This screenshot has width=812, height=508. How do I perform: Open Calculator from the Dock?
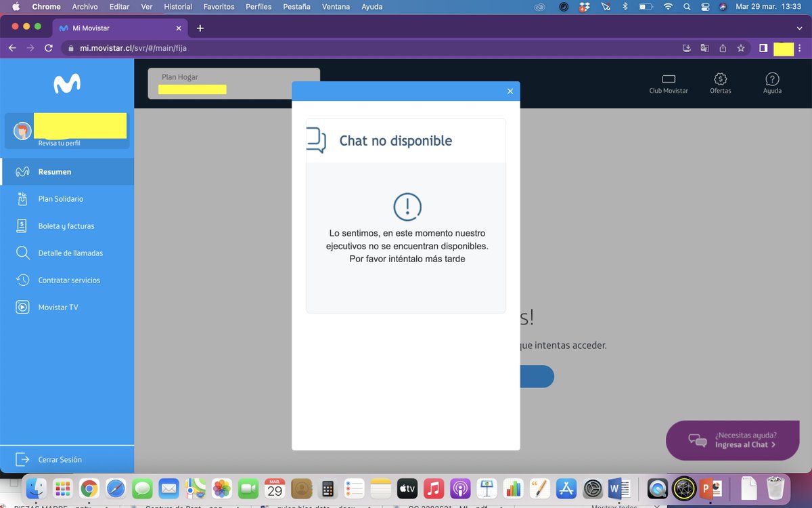click(328, 488)
